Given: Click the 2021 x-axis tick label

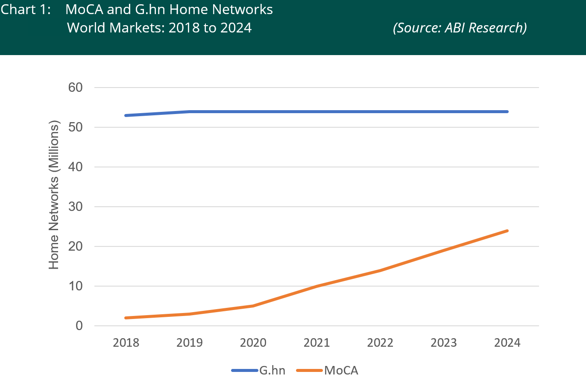Looking at the screenshot, I should point(316,342).
